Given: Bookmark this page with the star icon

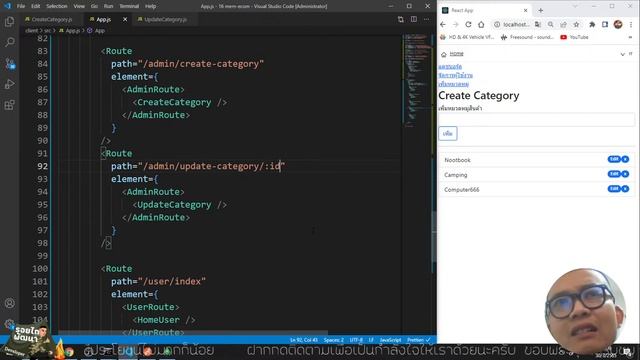Looking at the screenshot, I should 576,24.
